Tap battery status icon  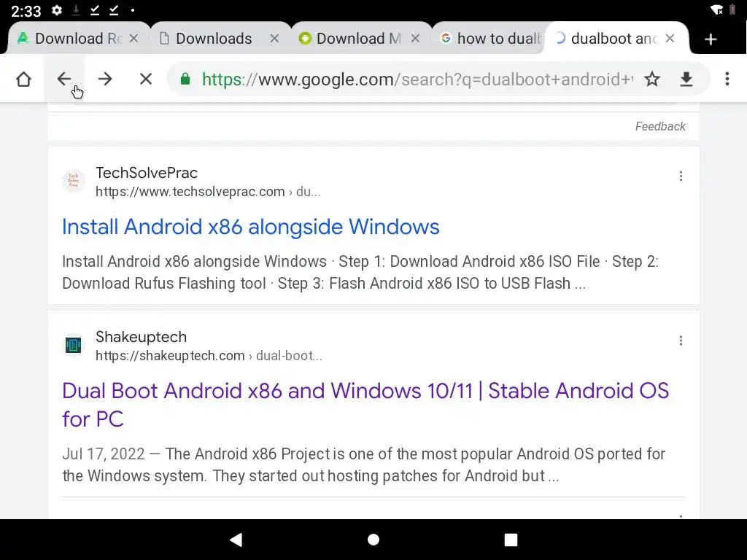732,9
